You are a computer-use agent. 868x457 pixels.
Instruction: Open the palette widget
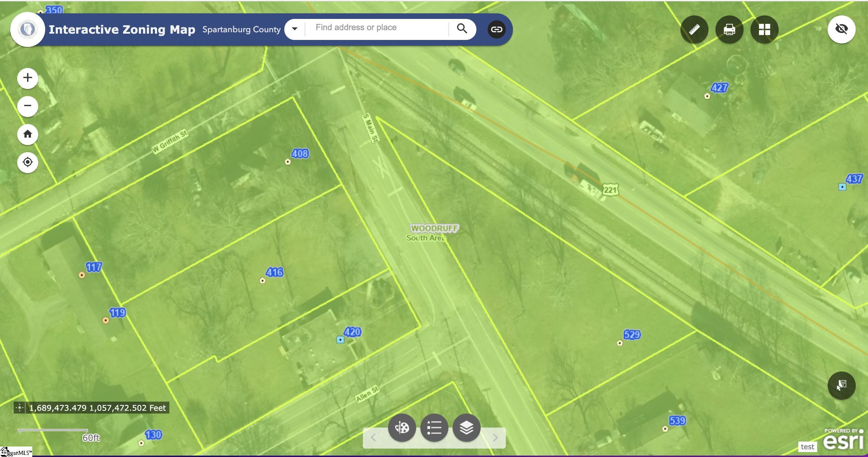pos(402,428)
